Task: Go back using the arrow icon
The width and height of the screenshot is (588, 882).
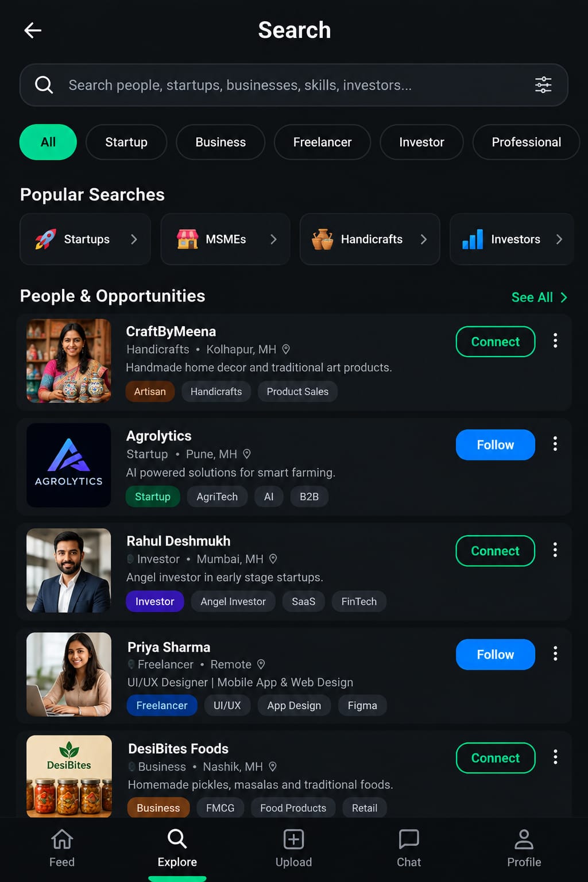Action: pyautogui.click(x=33, y=30)
